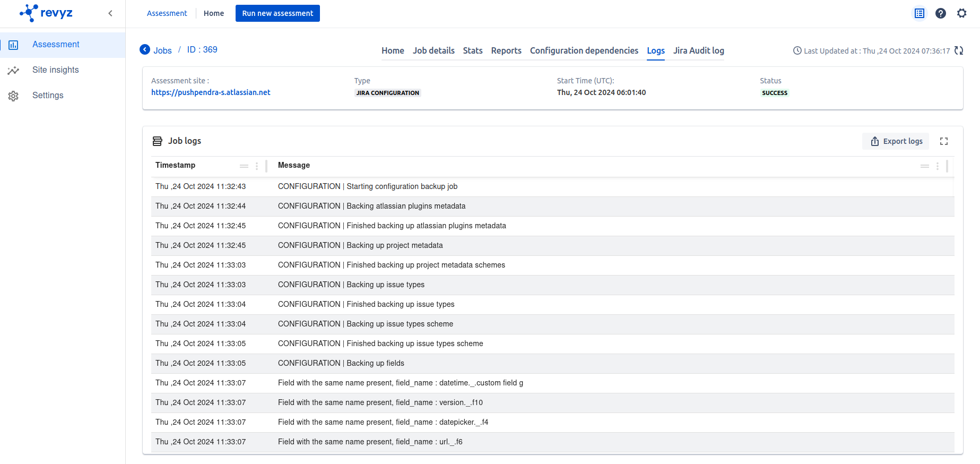The width and height of the screenshot is (980, 464).
Task: Collapse the sidebar with the chevron
Action: click(x=110, y=13)
